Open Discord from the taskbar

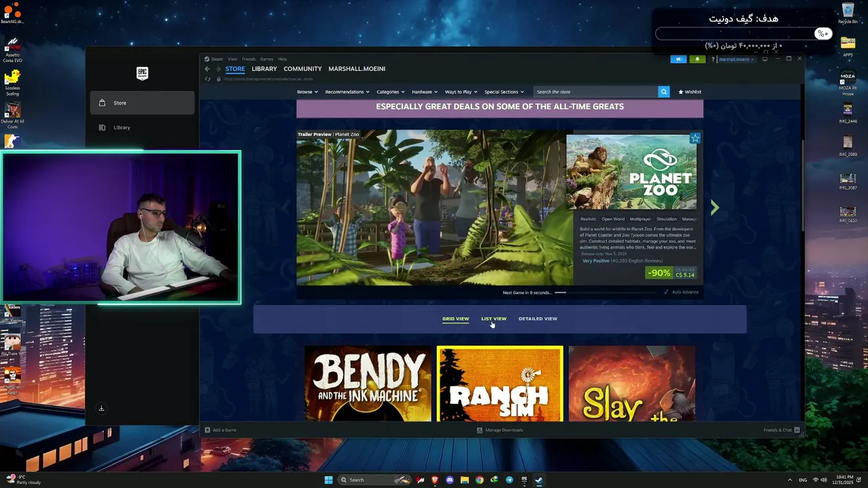click(450, 480)
